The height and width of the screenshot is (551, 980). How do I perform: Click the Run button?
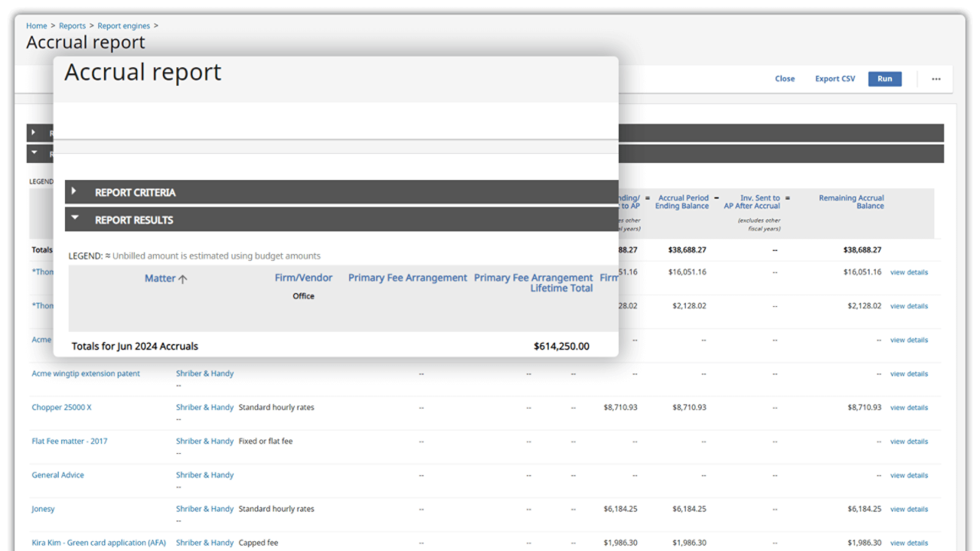click(884, 79)
